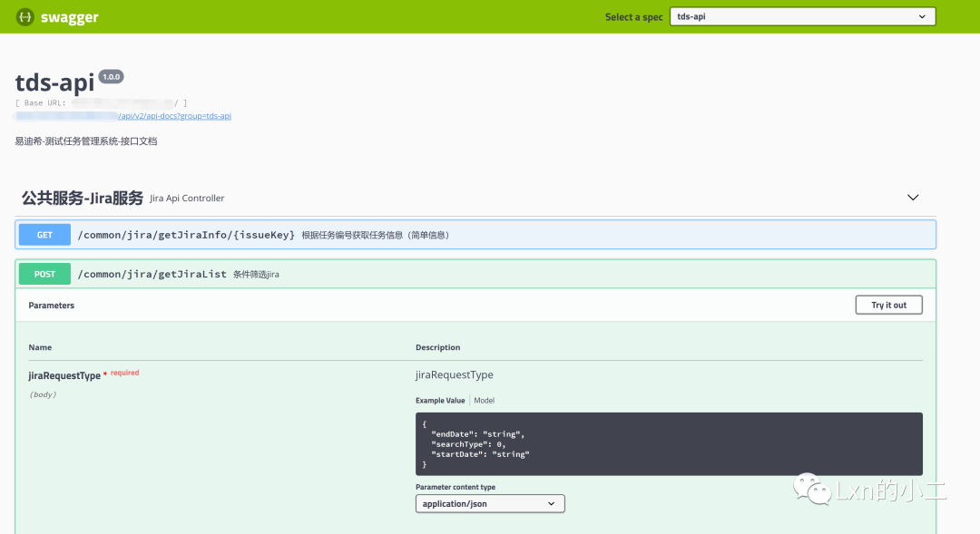Image resolution: width=980 pixels, height=534 pixels.
Task: Click the tds-api title heading
Action: pyautogui.click(x=55, y=83)
